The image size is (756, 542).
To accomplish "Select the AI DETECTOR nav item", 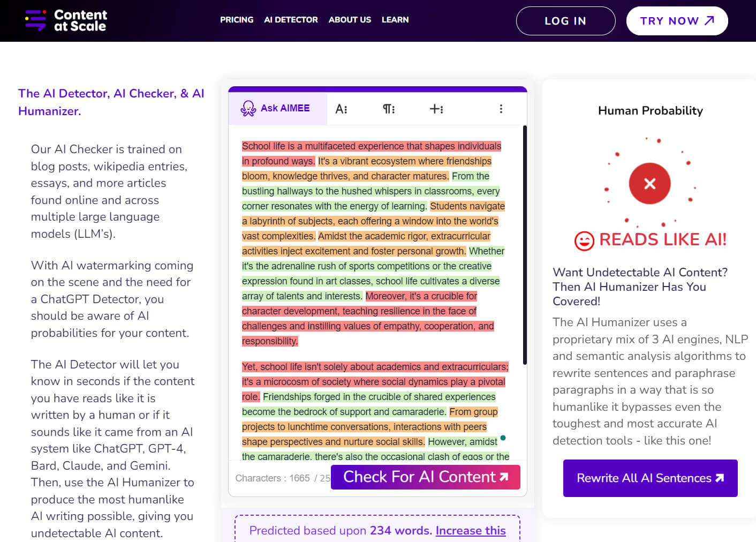I will click(x=291, y=20).
